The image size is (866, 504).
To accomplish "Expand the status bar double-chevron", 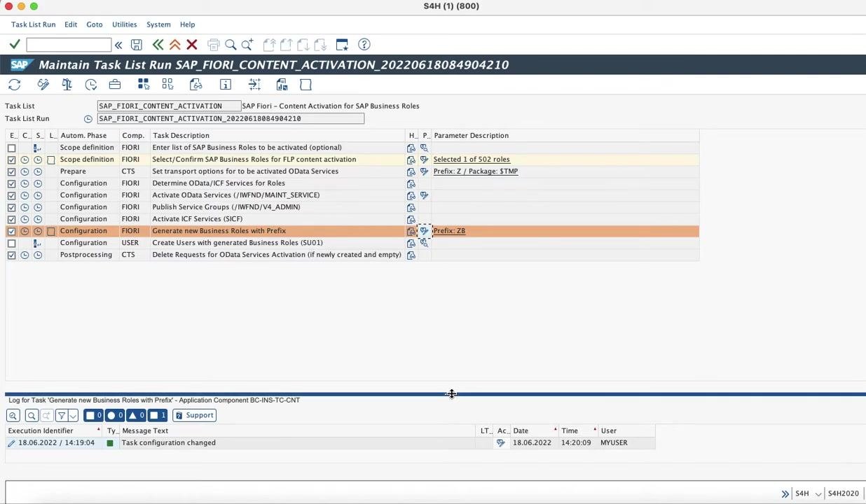I will pos(785,493).
